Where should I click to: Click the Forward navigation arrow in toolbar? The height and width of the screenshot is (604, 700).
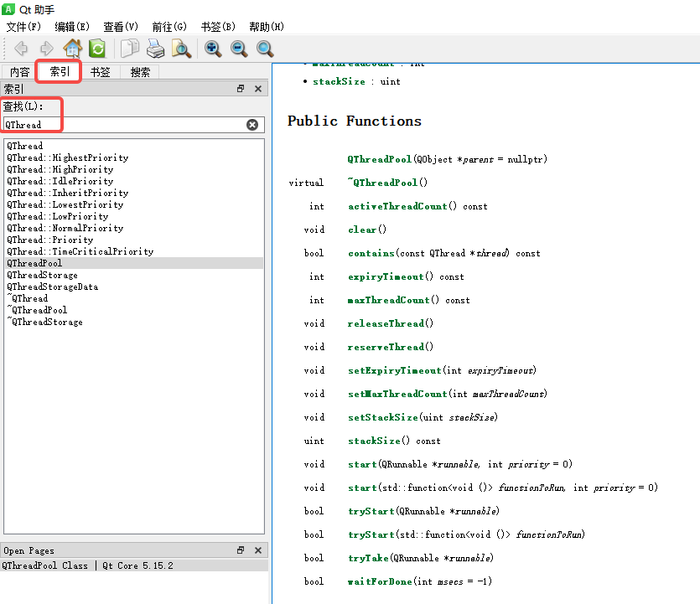coord(47,49)
